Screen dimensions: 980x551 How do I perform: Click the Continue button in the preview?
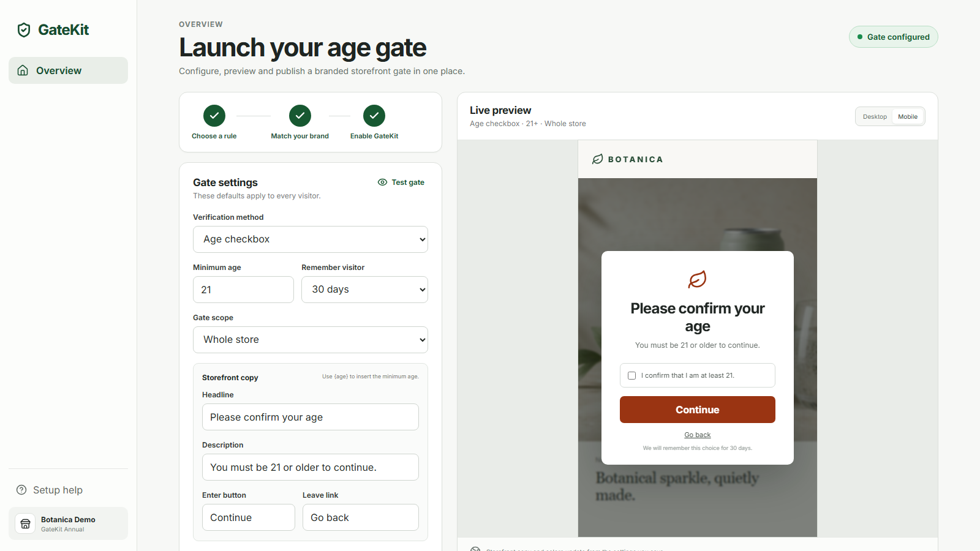(x=698, y=410)
